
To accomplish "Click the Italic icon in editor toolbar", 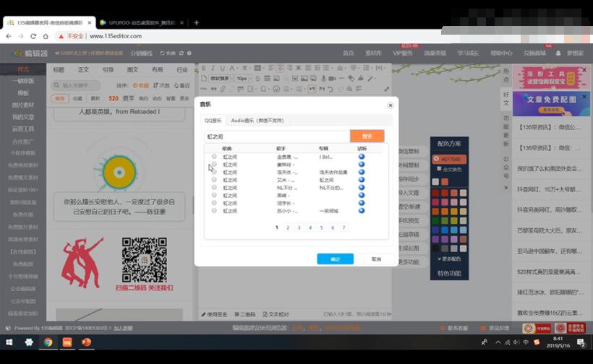I will (213, 68).
